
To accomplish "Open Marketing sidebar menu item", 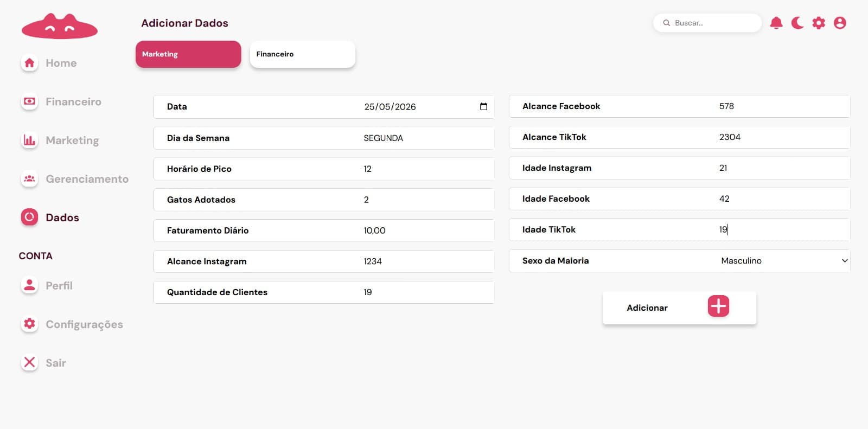I will [72, 140].
